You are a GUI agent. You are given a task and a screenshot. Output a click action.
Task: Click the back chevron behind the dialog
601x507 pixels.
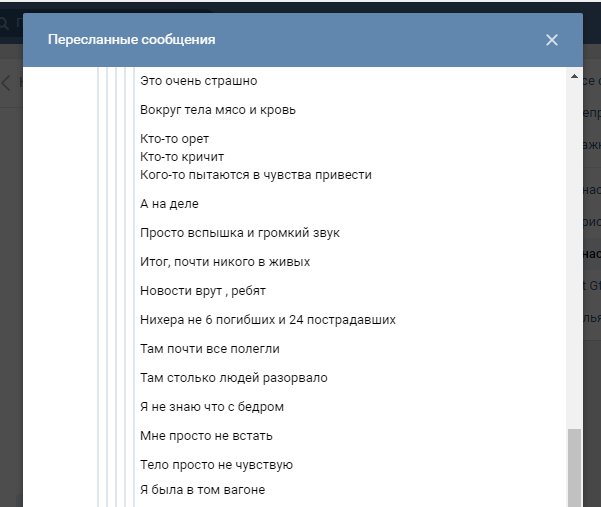tap(6, 83)
